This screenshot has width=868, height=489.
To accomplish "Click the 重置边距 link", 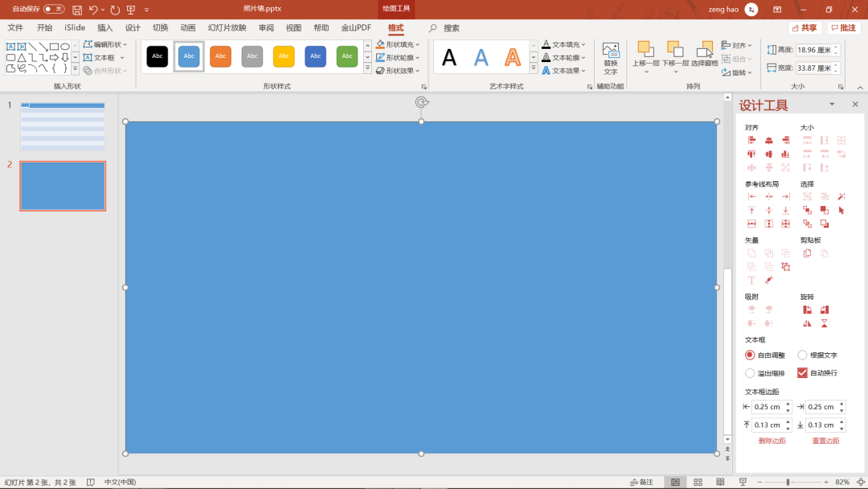I will coord(825,441).
